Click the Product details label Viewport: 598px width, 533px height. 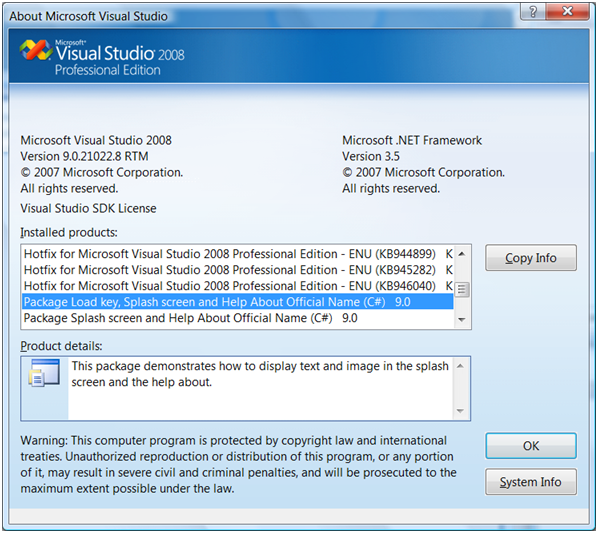[61, 346]
